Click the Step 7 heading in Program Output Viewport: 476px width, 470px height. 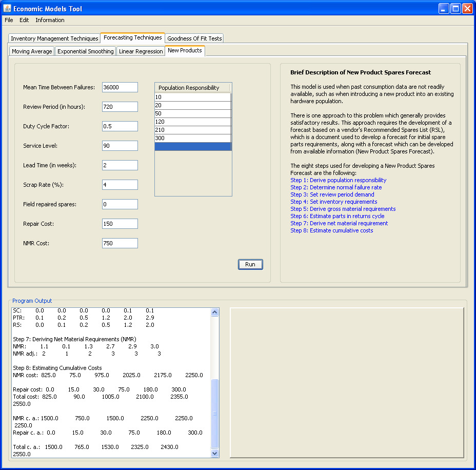point(74,339)
